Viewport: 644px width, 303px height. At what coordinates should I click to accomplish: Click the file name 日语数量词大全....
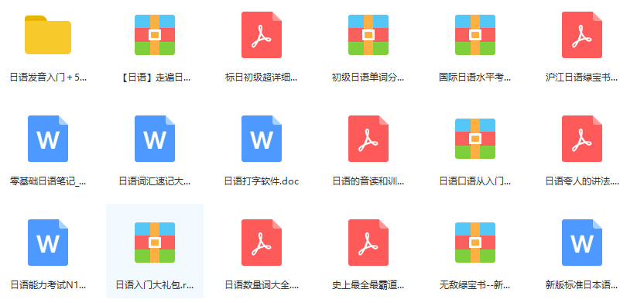tap(262, 285)
